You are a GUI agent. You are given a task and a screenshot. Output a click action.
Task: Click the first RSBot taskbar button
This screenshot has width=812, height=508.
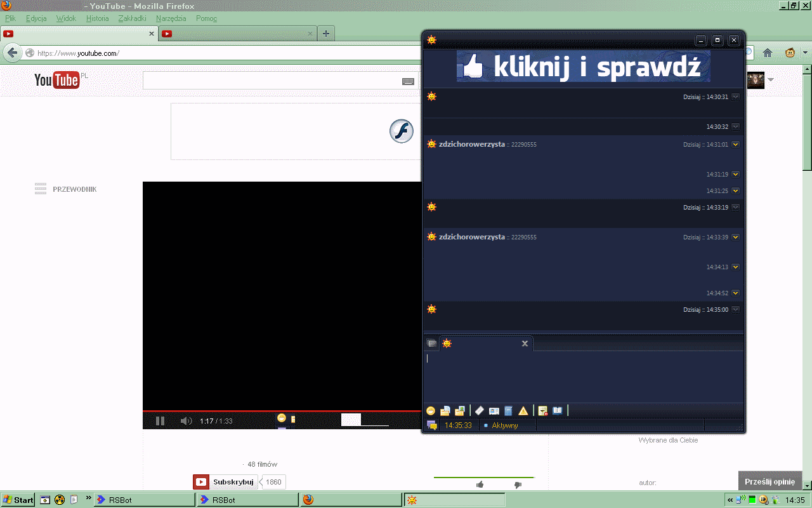click(x=145, y=500)
